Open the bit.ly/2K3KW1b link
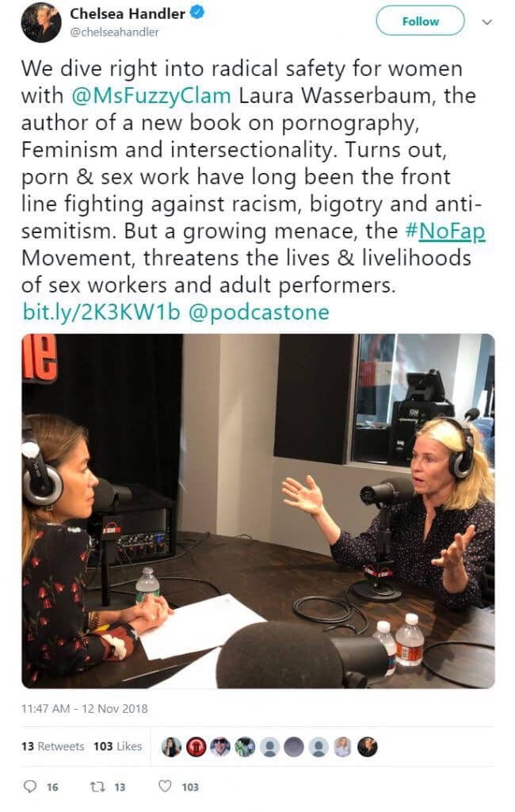515x812 pixels. (x=101, y=312)
